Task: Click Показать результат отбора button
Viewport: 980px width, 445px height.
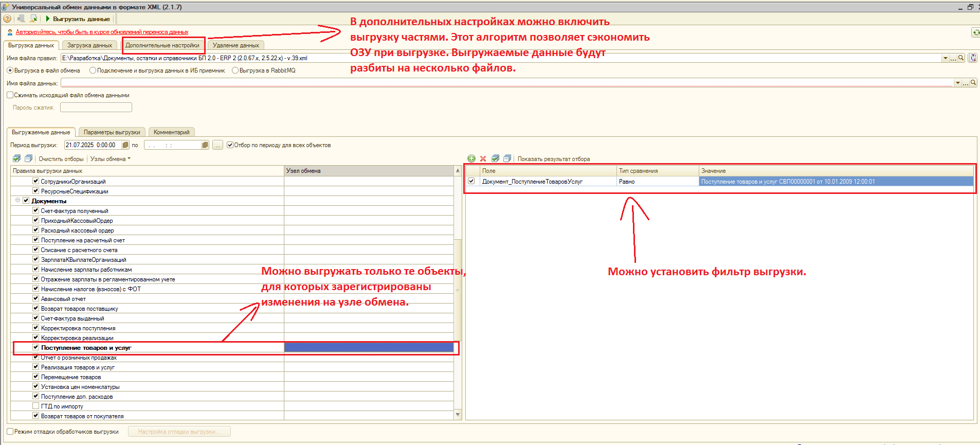Action: tap(554, 159)
